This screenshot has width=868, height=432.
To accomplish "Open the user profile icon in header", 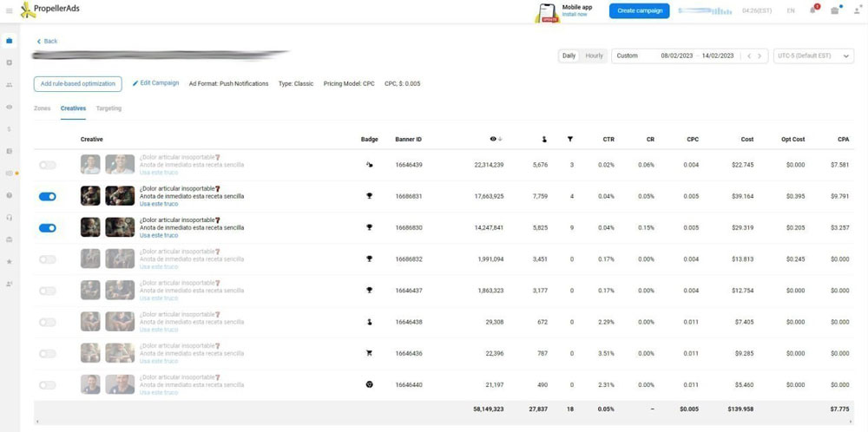I will 856,10.
